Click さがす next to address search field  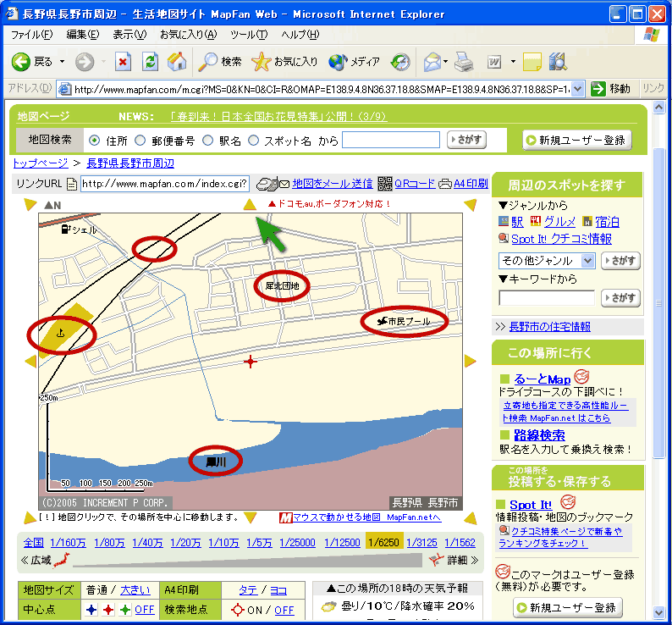click(466, 140)
